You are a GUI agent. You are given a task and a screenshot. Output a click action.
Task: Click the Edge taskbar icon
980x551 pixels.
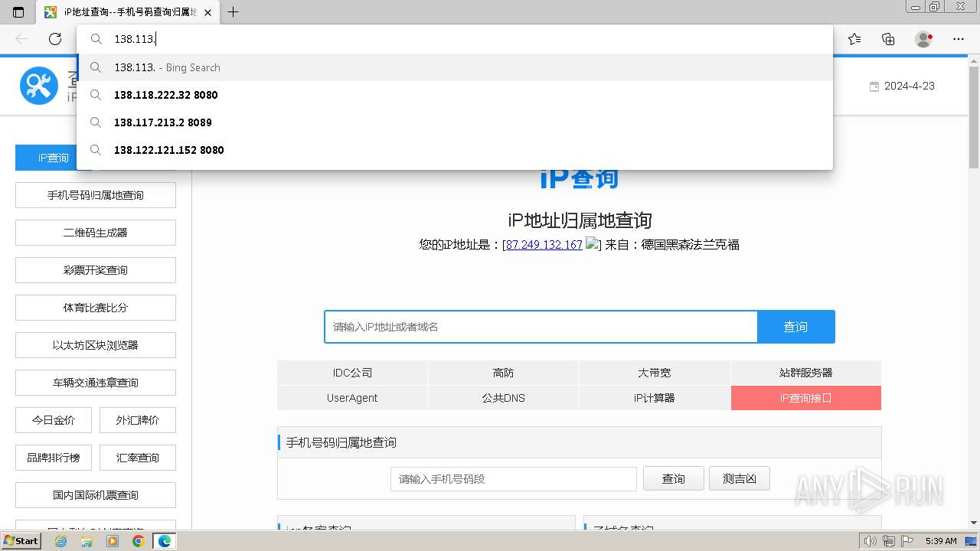point(164,541)
